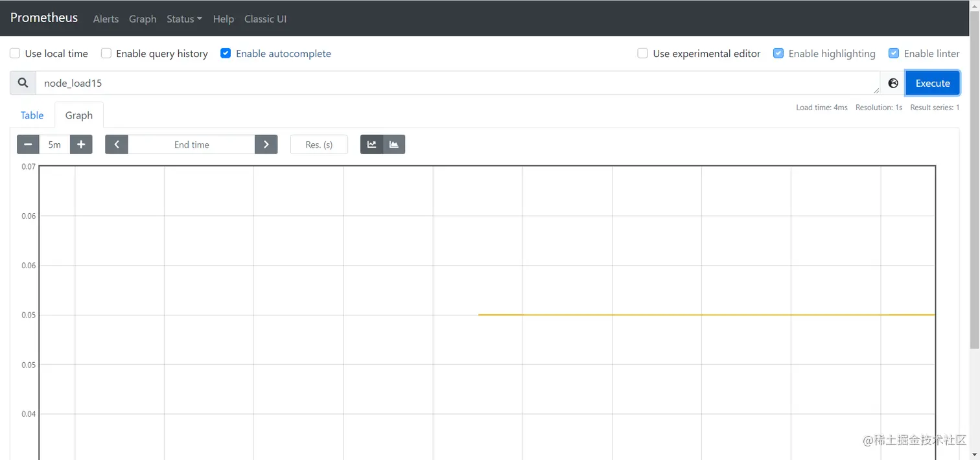Open the Help page
Screen dimensions: 980x460
223,19
